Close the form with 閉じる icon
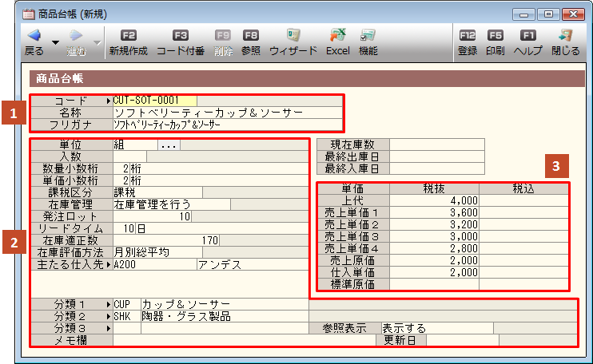 pyautogui.click(x=565, y=36)
